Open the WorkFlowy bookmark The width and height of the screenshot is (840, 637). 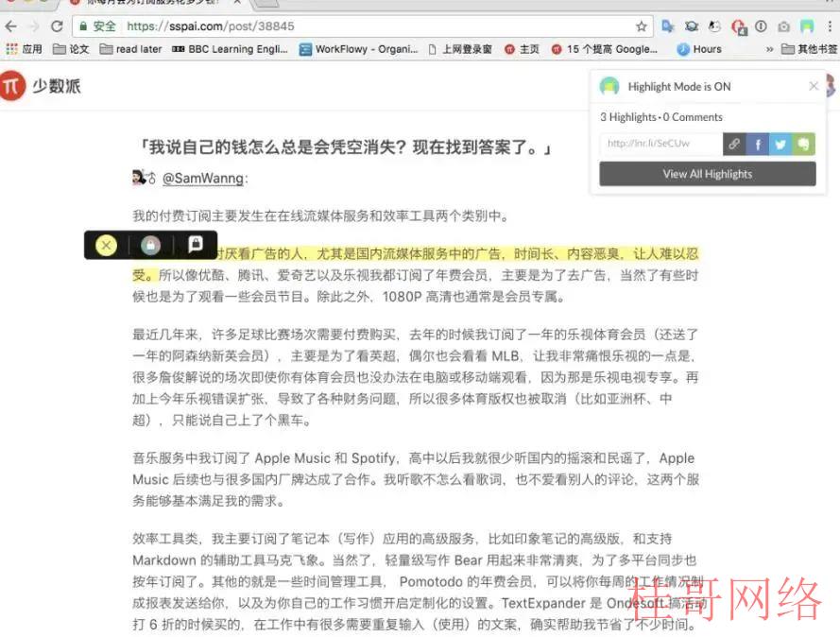(x=358, y=49)
